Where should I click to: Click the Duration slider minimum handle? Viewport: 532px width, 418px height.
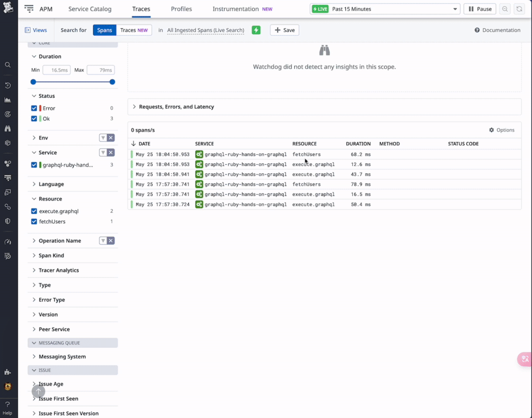tap(33, 82)
